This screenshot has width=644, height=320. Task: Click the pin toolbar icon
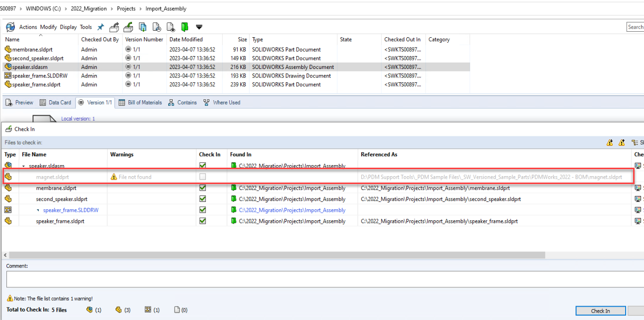pyautogui.click(x=100, y=27)
